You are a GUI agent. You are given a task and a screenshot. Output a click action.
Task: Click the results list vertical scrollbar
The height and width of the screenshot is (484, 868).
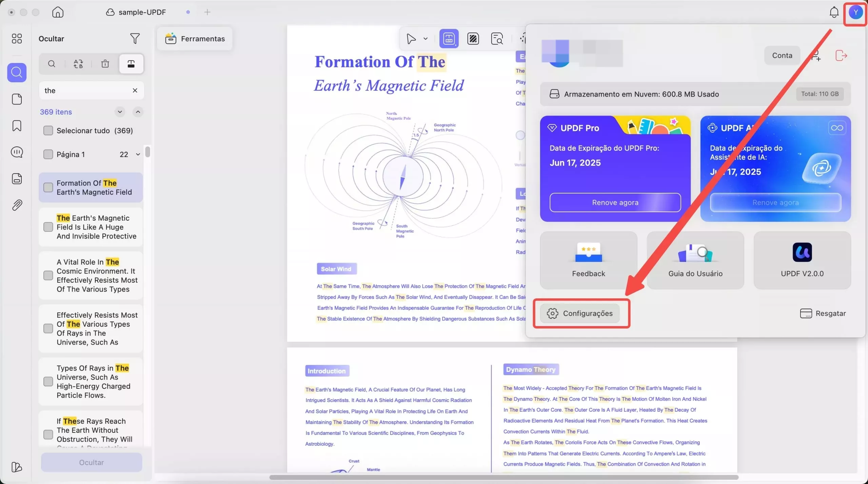click(x=147, y=152)
